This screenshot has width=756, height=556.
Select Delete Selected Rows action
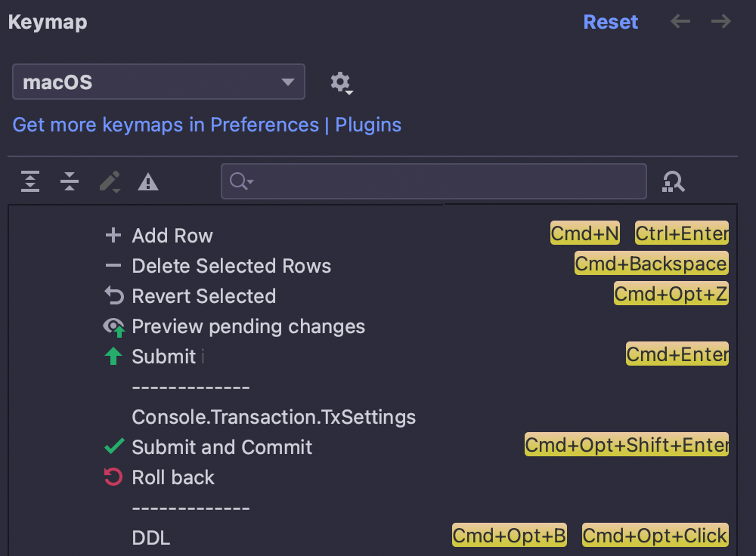point(231,266)
